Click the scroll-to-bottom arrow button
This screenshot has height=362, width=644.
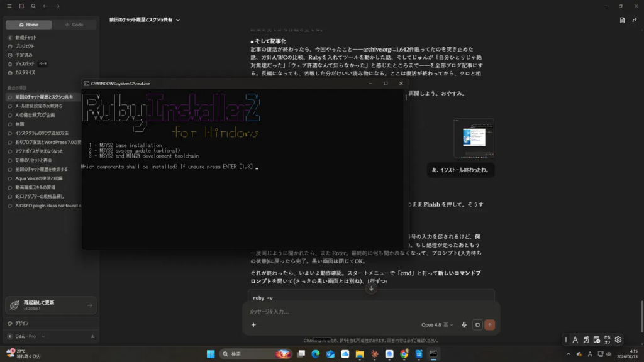(371, 288)
